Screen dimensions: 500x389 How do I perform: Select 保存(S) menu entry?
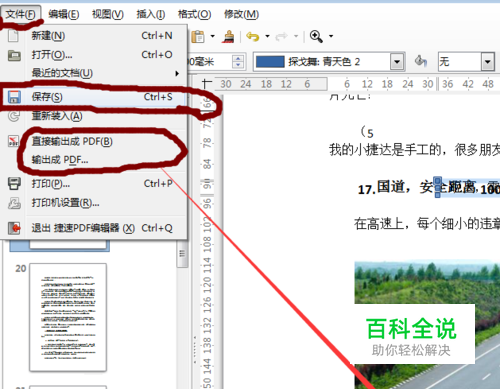click(x=93, y=97)
